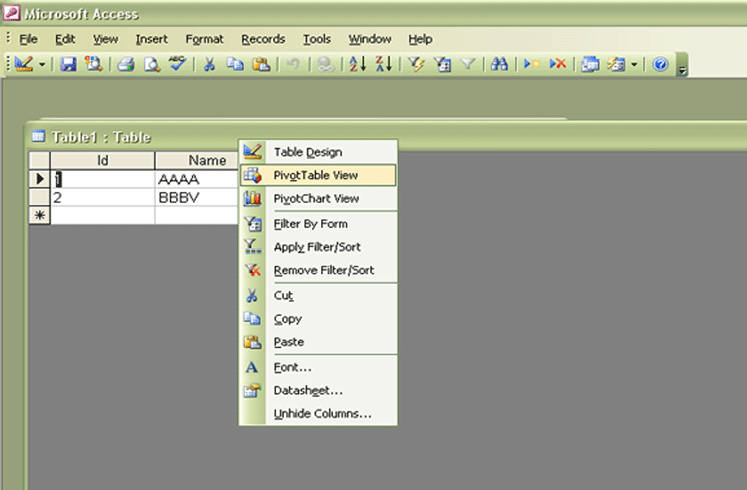Click the select-all corner box of datasheet
The width and height of the screenshot is (747, 490).
click(x=40, y=160)
